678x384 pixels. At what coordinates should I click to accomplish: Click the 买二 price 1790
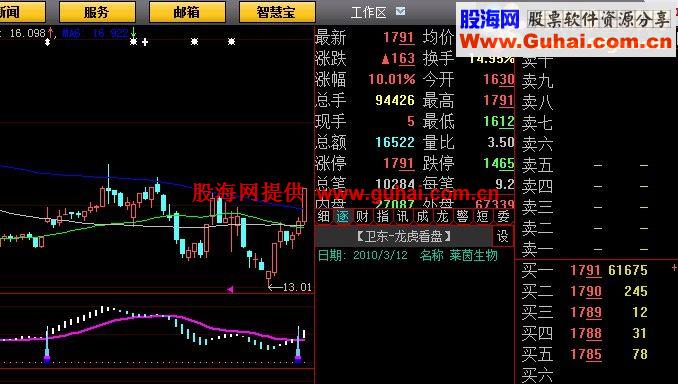[585, 291]
